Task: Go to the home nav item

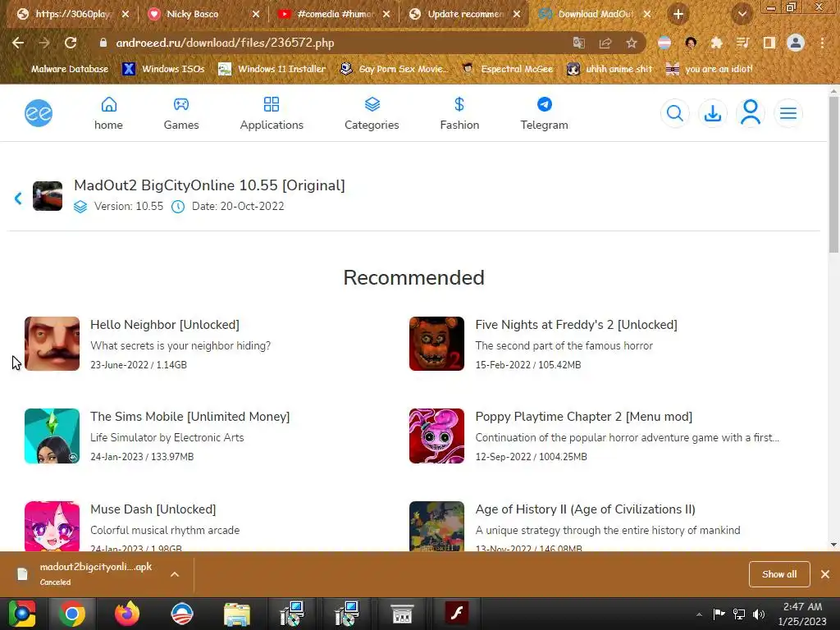Action: (x=109, y=113)
